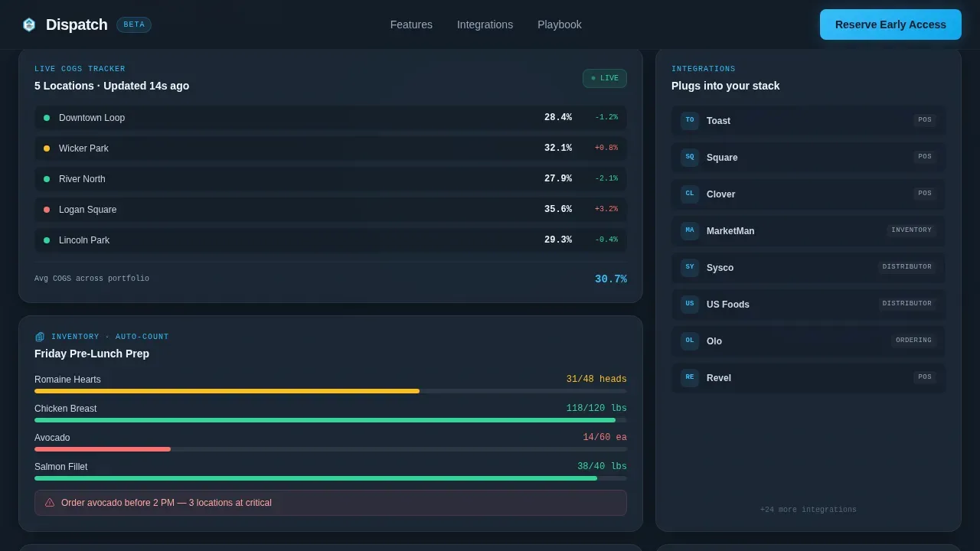Click Reserve Early Access button
The image size is (980, 551).
(890, 24)
